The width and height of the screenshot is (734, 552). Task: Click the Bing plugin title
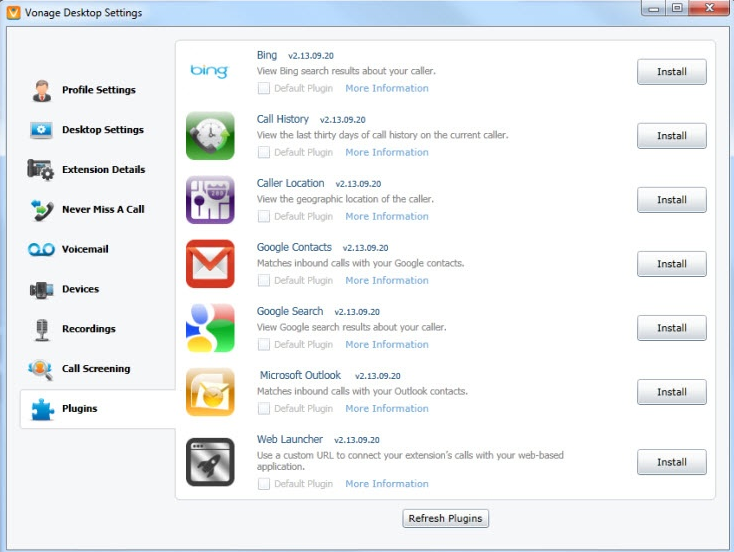(267, 55)
